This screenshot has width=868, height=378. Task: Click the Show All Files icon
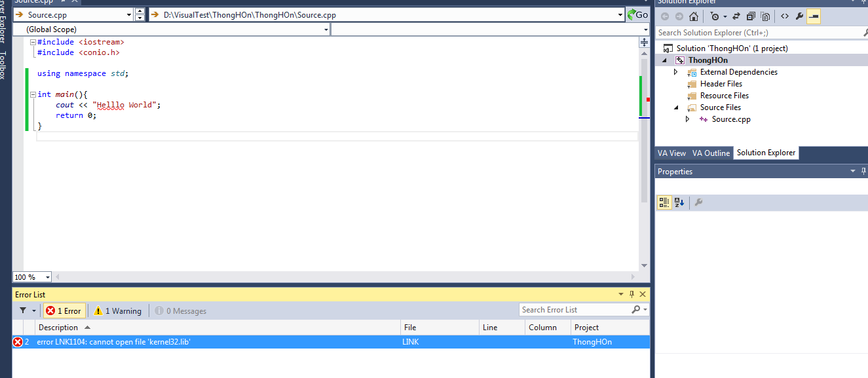tap(765, 16)
